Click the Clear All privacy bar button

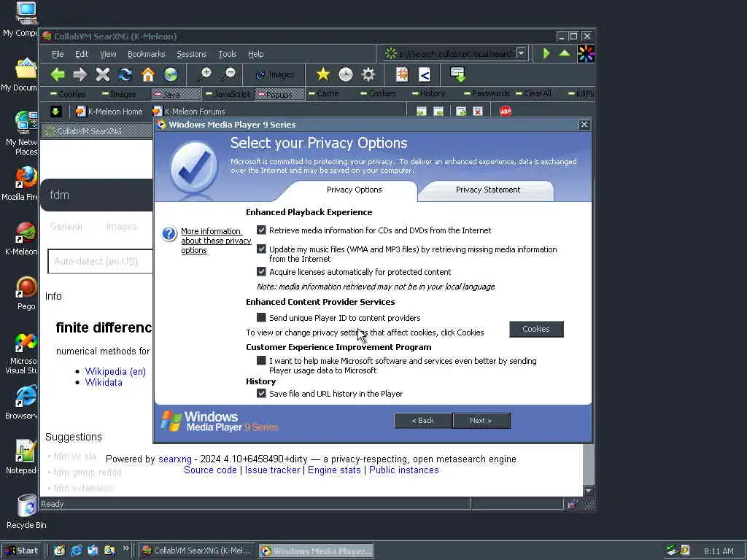click(x=534, y=94)
